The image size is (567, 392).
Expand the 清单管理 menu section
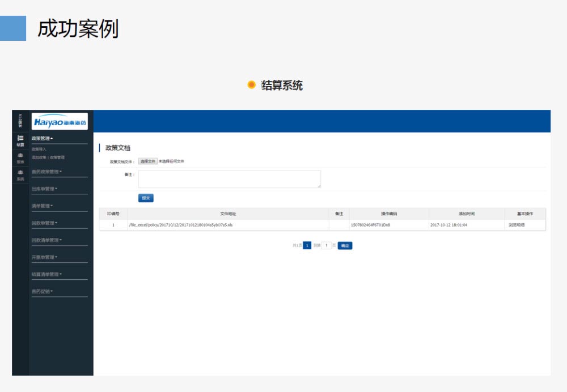point(43,206)
